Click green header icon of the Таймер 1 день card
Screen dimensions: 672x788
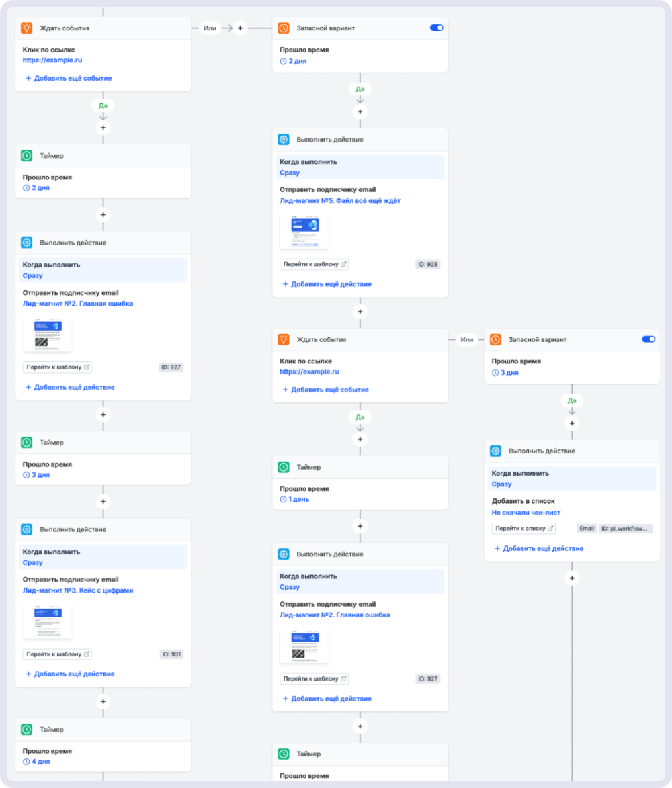click(284, 468)
